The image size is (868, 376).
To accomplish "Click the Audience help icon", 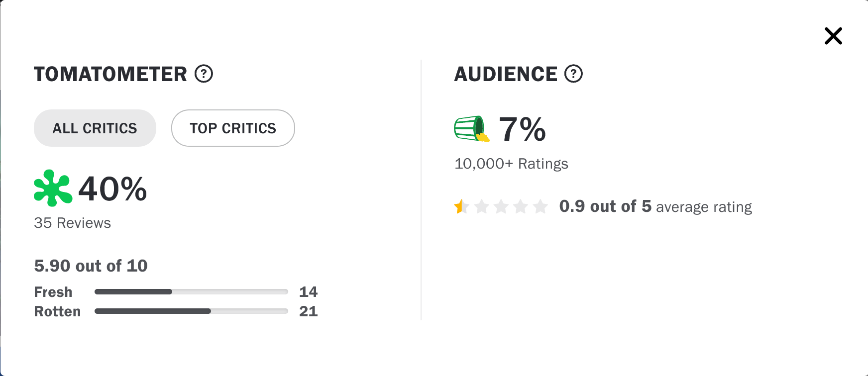I will click(x=573, y=74).
